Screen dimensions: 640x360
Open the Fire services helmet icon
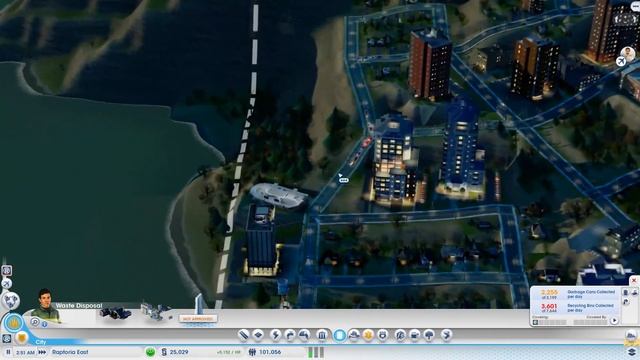(x=354, y=336)
